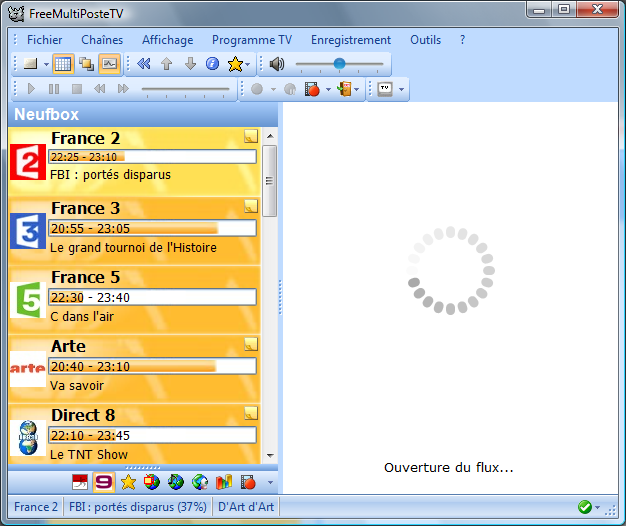Open the France 3 note icon
Screen dimensions: 626x526
coord(251,206)
